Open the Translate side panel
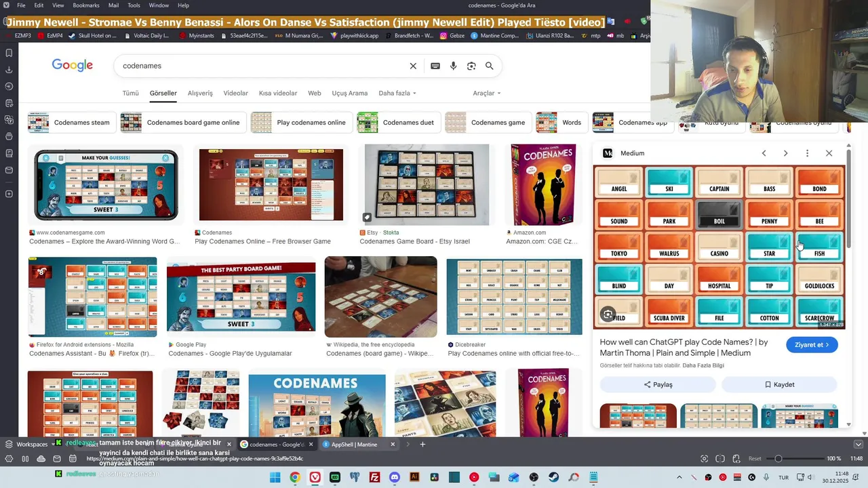Image resolution: width=868 pixels, height=488 pixels. [9, 120]
